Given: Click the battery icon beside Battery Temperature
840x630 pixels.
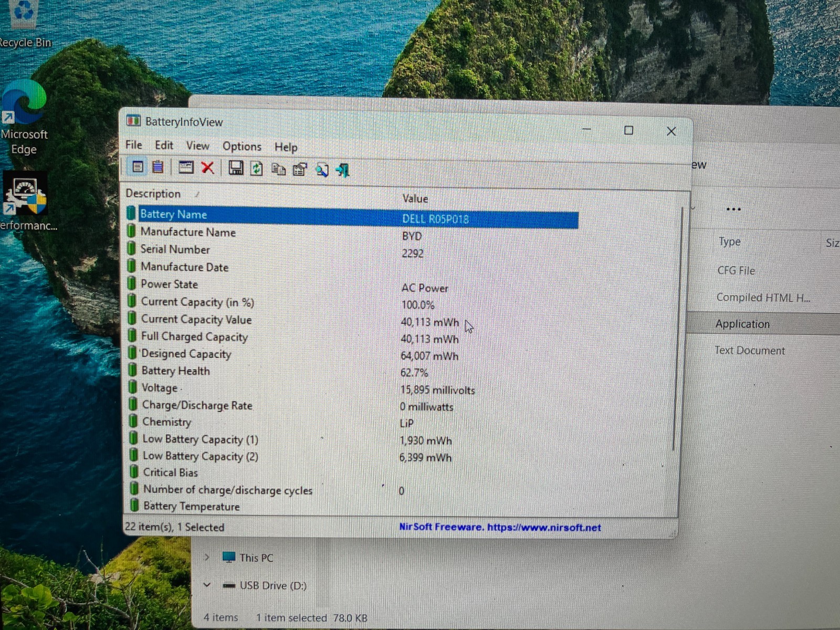Looking at the screenshot, I should point(134,505).
